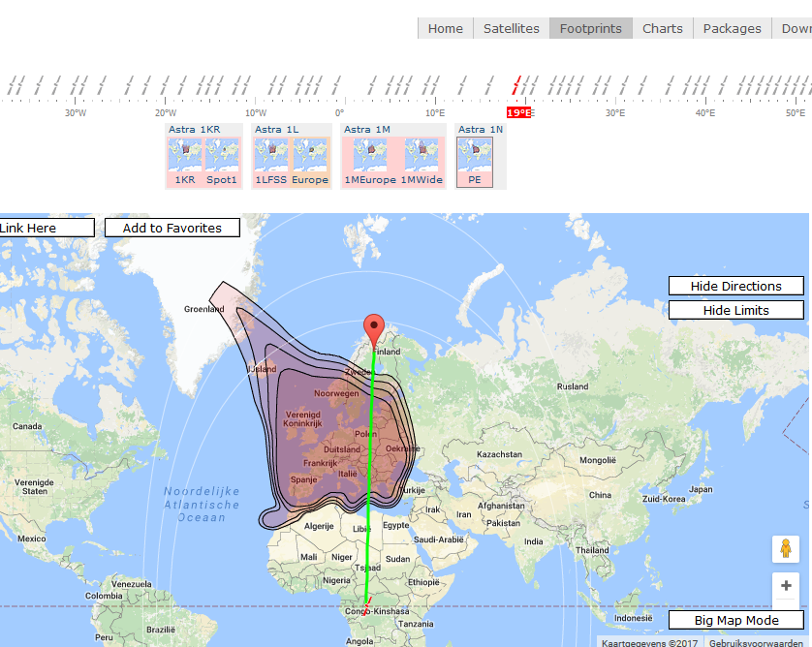The width and height of the screenshot is (812, 647).
Task: Click Hide Limits button
Action: point(735,310)
